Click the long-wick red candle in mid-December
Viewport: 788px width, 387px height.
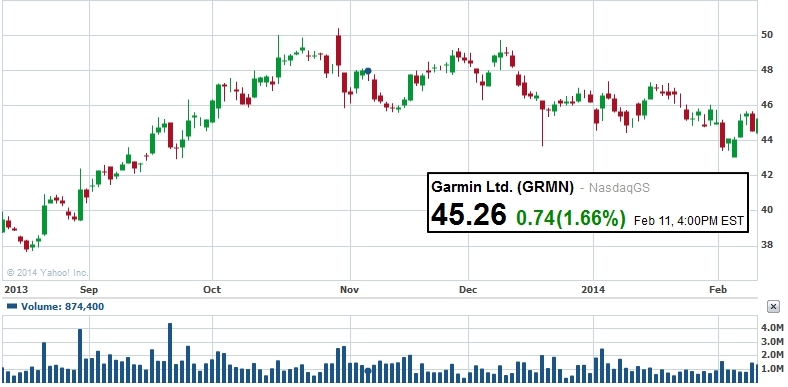pyautogui.click(x=542, y=123)
